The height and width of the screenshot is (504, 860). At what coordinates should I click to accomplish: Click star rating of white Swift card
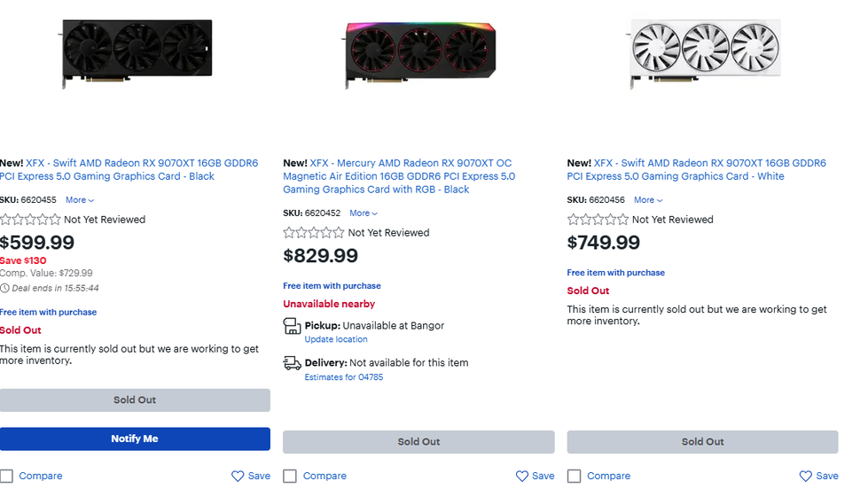(598, 220)
